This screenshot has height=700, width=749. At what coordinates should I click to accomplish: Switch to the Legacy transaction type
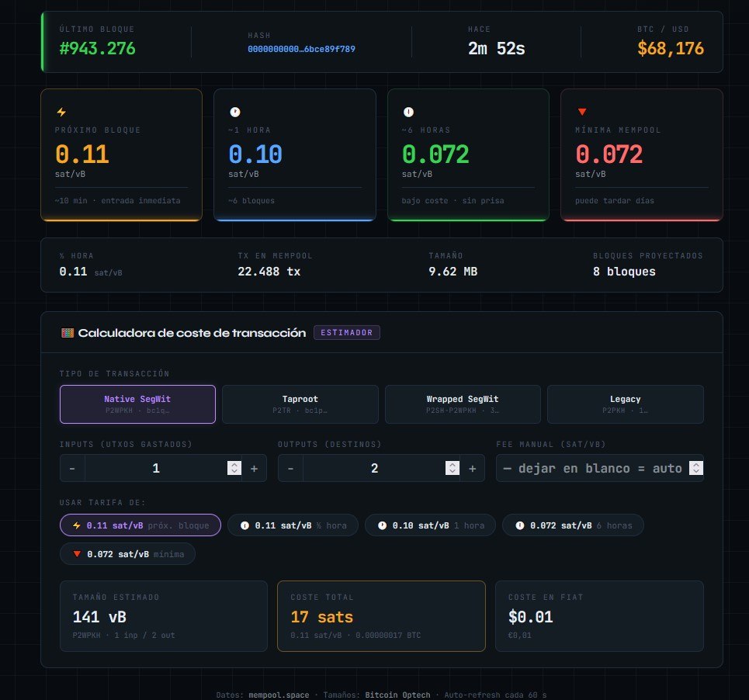(625, 404)
